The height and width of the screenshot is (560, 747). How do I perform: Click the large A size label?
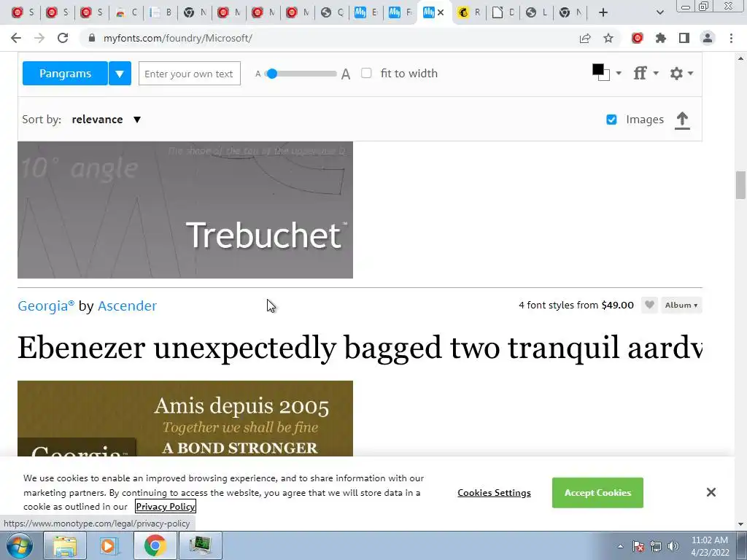tap(346, 74)
